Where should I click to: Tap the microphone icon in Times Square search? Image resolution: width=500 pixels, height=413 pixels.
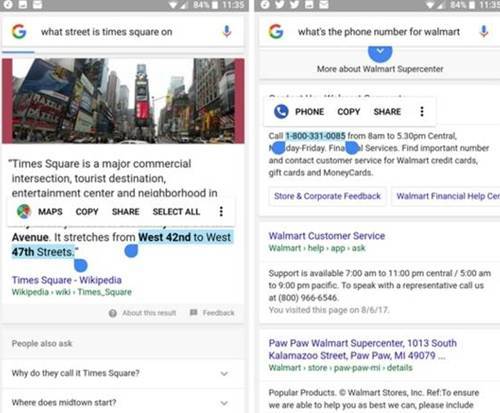click(x=227, y=32)
